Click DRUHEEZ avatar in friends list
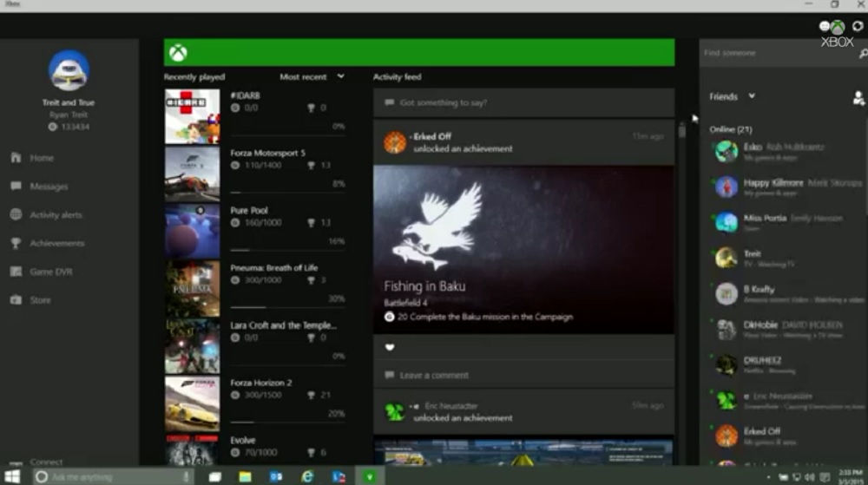 (727, 365)
